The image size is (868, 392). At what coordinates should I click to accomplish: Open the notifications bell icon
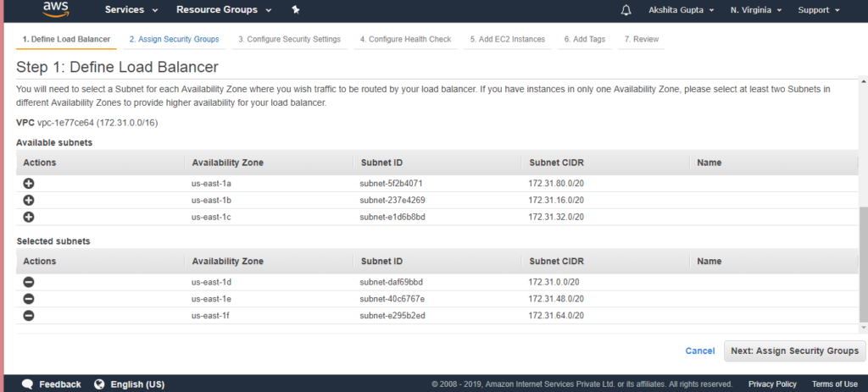tap(626, 10)
